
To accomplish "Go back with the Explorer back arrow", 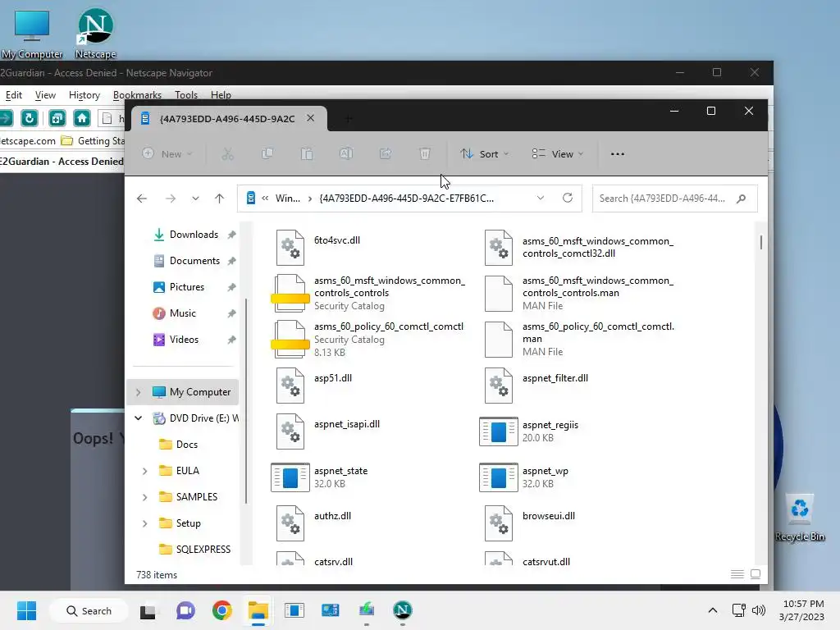I will coord(142,199).
